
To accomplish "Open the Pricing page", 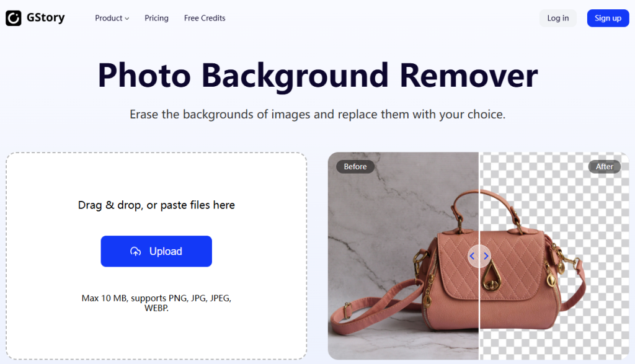I will tap(156, 18).
